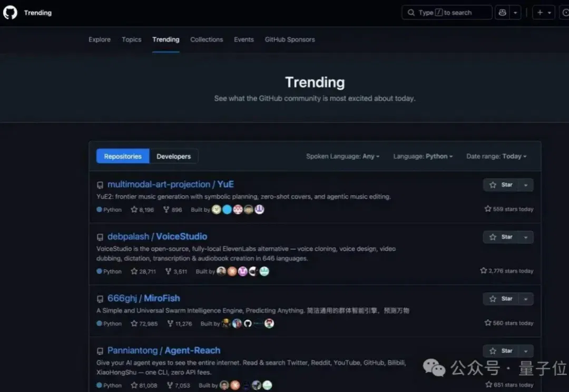Click the 3,511 forks count for VoiceStudio
569x392 pixels.
[x=176, y=271]
